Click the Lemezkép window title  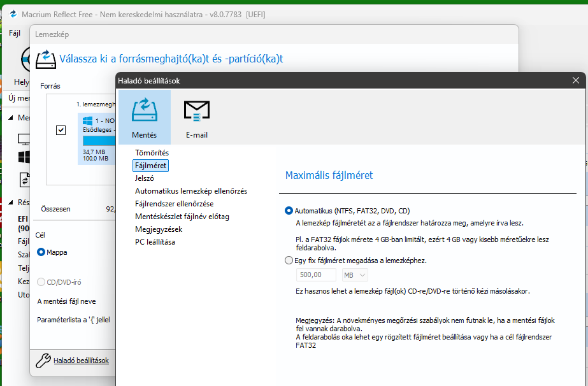52,34
